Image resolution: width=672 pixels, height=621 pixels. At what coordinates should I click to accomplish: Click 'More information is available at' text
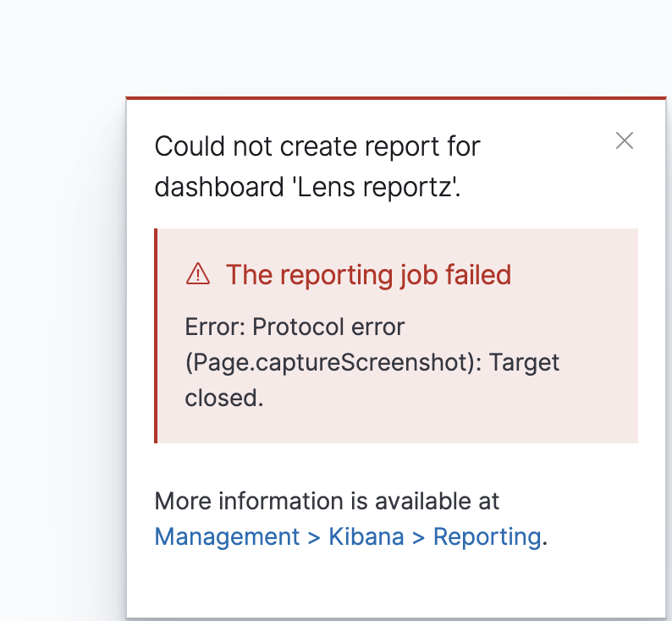point(327,501)
